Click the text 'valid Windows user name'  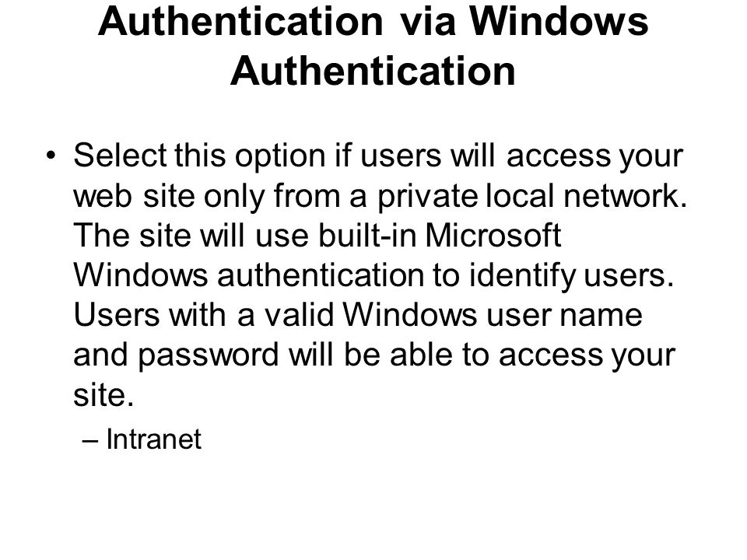point(453,315)
